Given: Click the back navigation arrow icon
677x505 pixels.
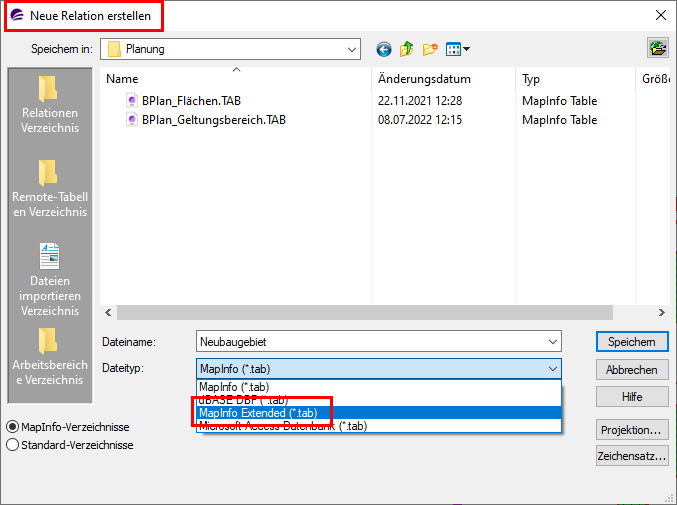Looking at the screenshot, I should pyautogui.click(x=384, y=49).
